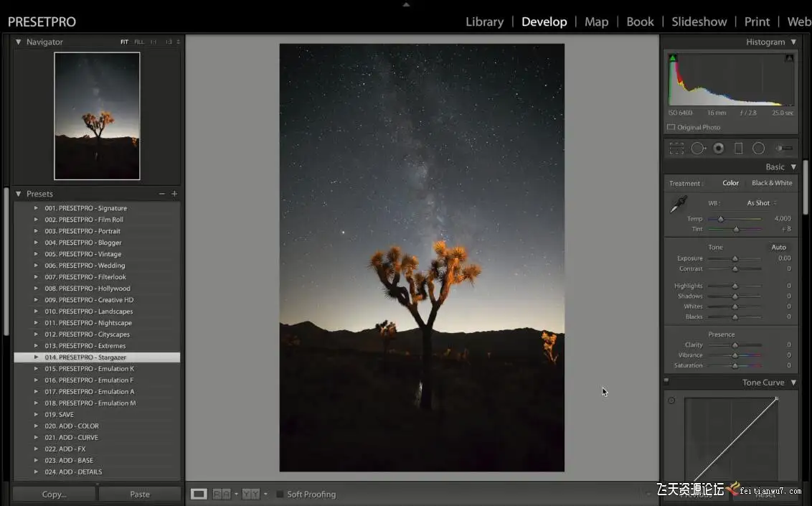Click Temp value 4,000
This screenshot has width=812, height=506.
783,219
